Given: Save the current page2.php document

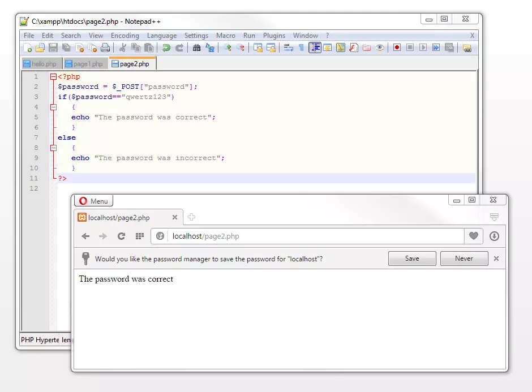Looking at the screenshot, I should 53,48.
